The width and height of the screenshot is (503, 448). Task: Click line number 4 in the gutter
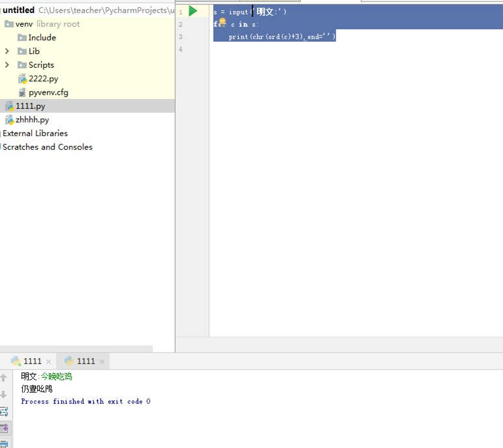pyautogui.click(x=180, y=49)
